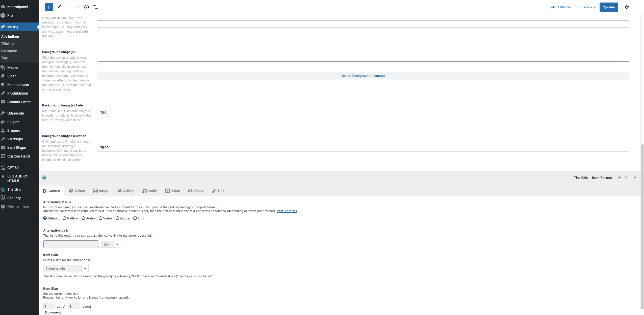644x315 pixels.
Task: Click the Background Image(s) Fade field
Action: click(364, 112)
